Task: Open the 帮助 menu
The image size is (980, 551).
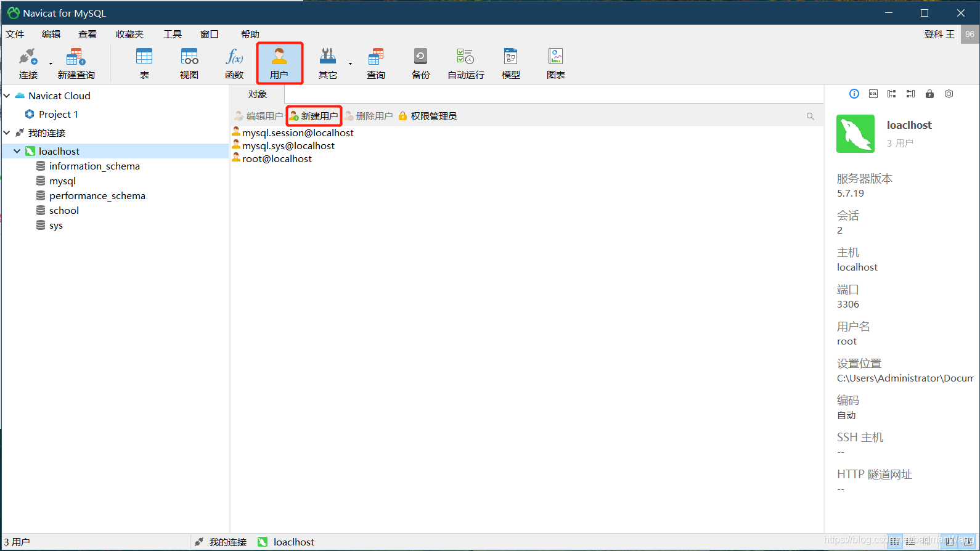Action: click(x=250, y=34)
